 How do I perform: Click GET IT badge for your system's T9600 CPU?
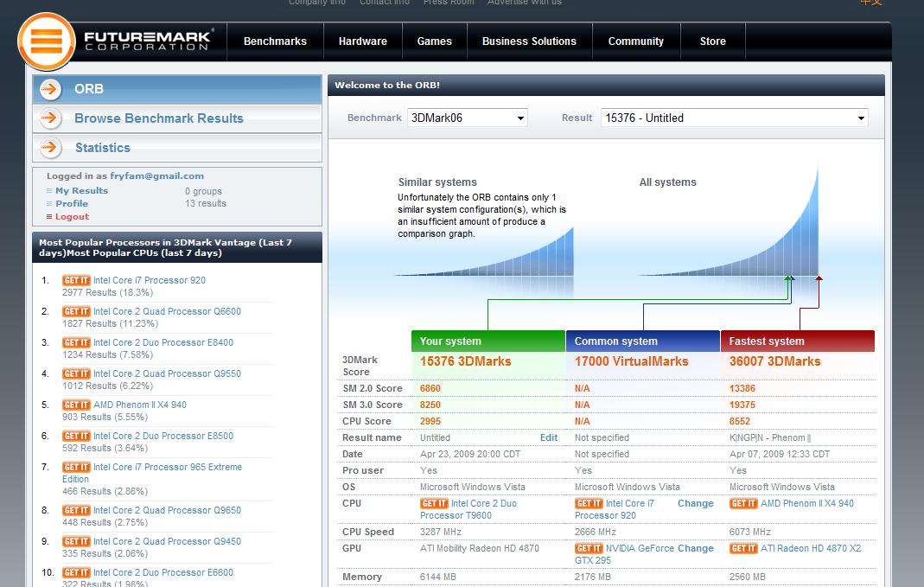(x=434, y=504)
